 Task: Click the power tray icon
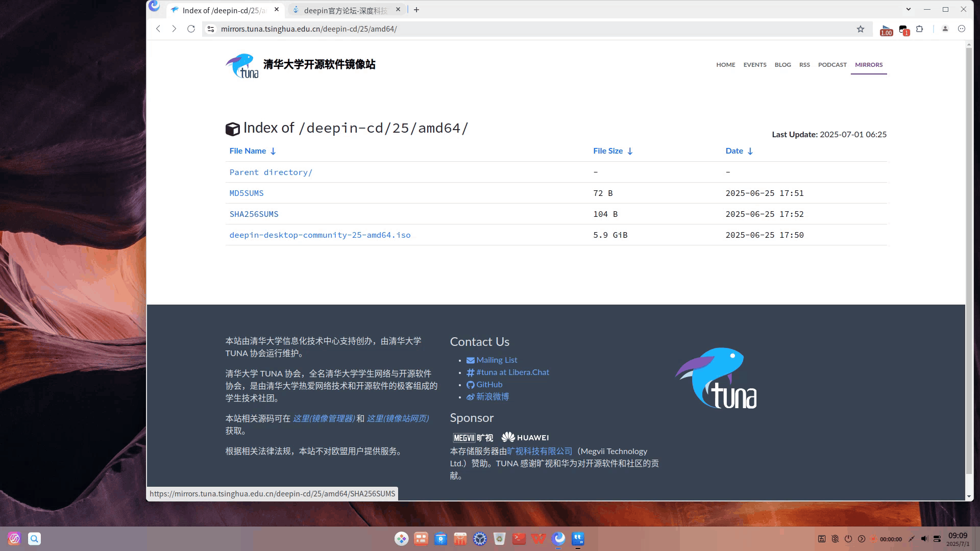tap(848, 539)
